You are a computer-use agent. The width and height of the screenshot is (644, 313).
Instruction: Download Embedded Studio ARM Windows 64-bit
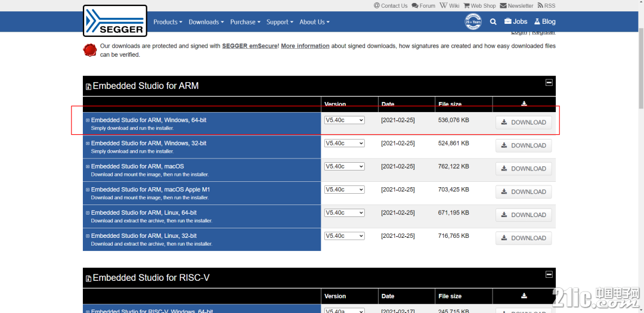click(524, 122)
